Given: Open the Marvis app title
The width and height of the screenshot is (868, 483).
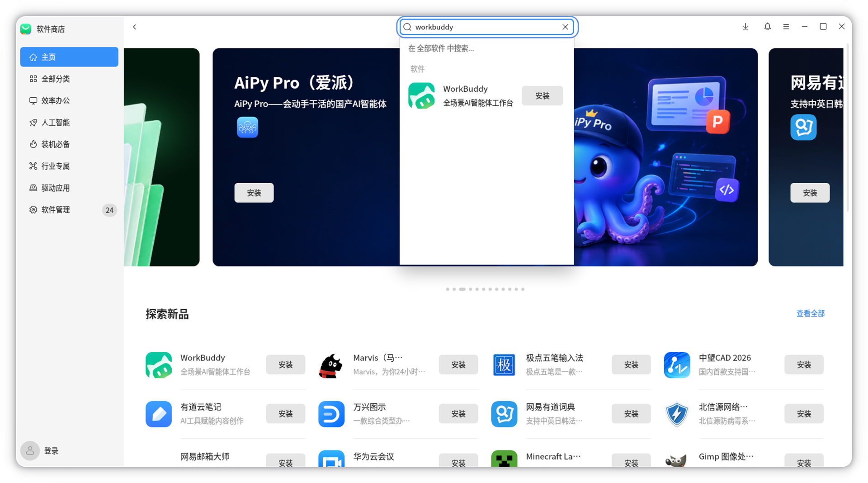Looking at the screenshot, I should point(378,358).
